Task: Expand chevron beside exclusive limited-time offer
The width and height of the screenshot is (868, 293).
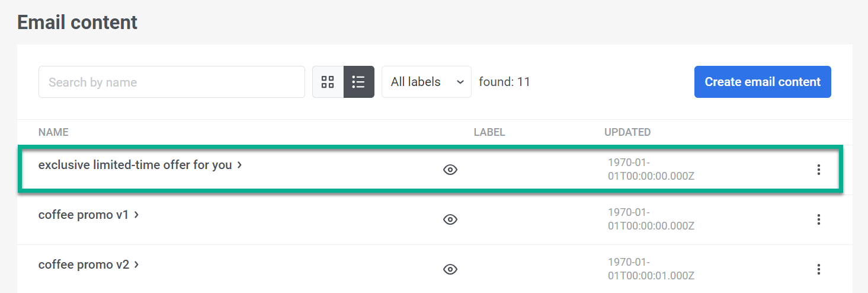Action: 239,165
